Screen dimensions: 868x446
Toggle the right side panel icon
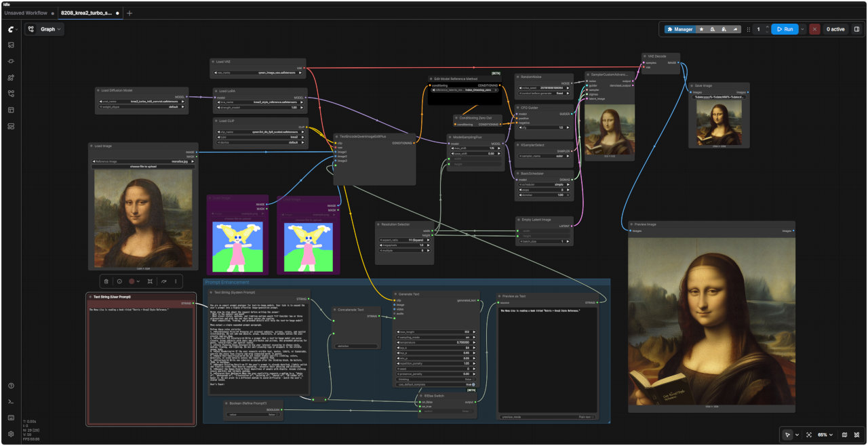click(856, 29)
